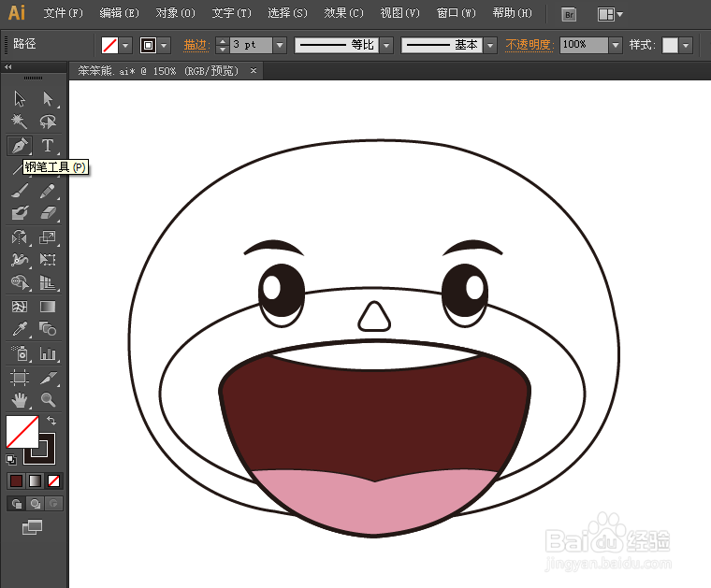Open the 视图(V) menu
This screenshot has width=711, height=588.
[x=400, y=13]
